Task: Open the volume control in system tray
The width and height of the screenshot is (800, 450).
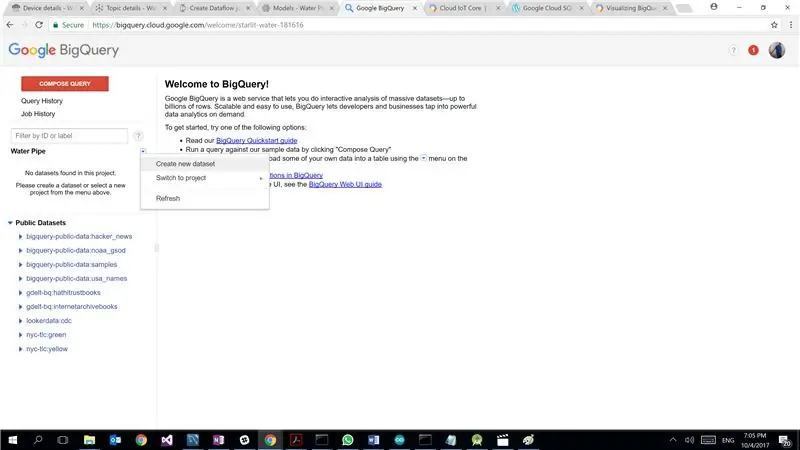Action: tap(690, 440)
